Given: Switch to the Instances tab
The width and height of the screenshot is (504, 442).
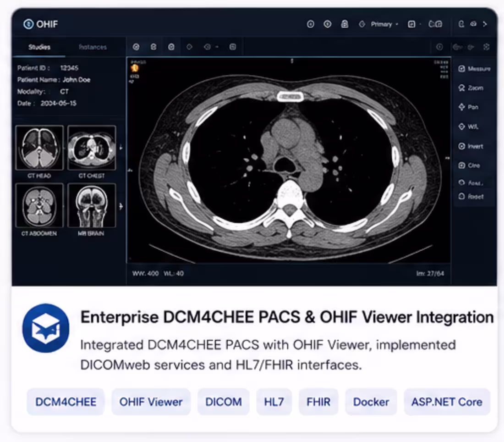Looking at the screenshot, I should click(x=93, y=47).
